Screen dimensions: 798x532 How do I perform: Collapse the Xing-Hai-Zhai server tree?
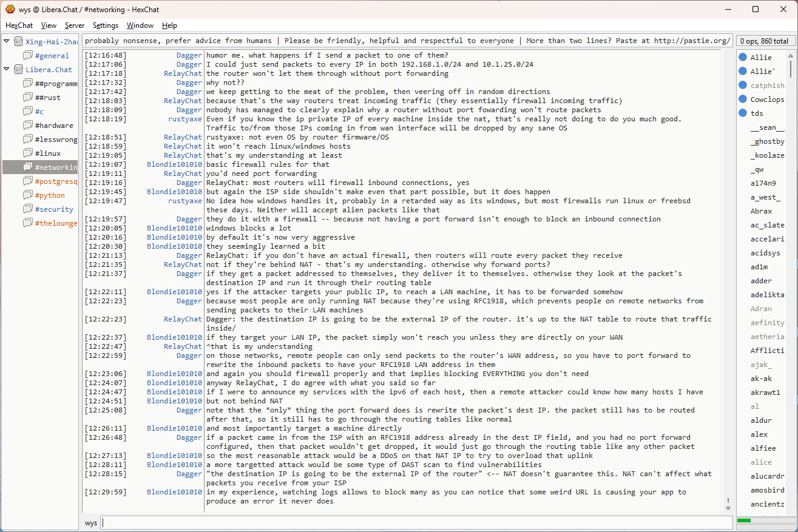click(7, 42)
